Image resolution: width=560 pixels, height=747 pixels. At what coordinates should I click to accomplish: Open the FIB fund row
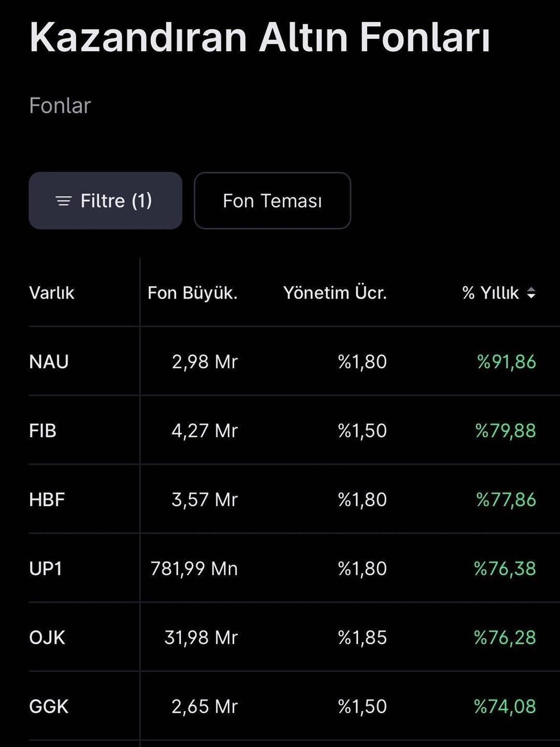pyautogui.click(x=43, y=431)
